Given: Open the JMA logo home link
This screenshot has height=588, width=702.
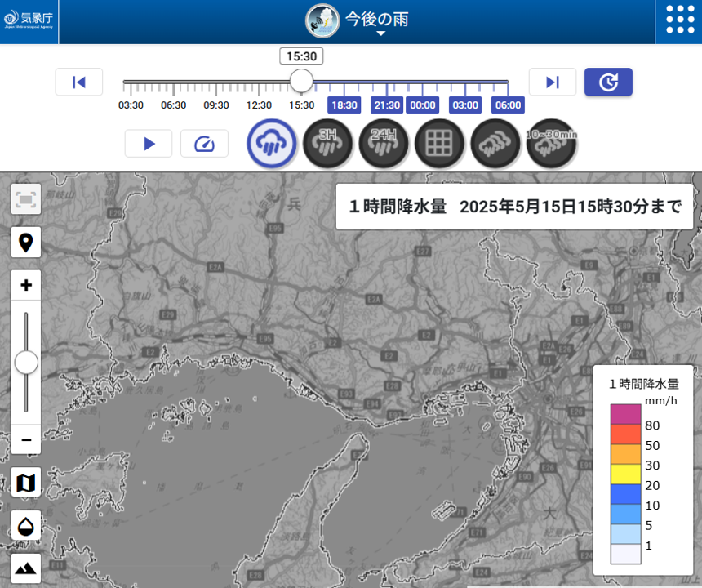Looking at the screenshot, I should (x=29, y=20).
